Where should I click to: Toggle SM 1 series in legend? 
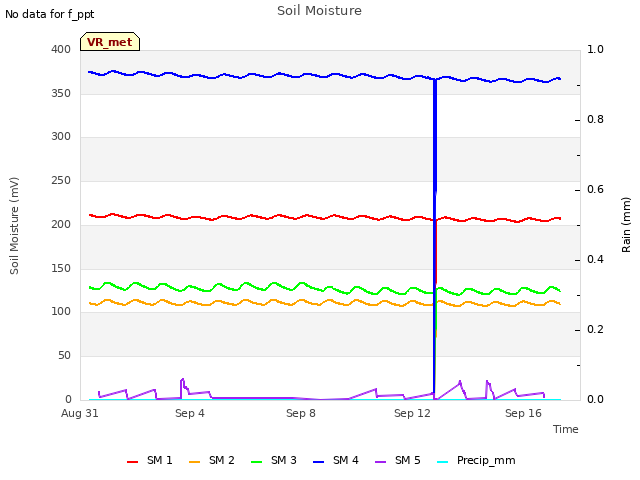150,460
